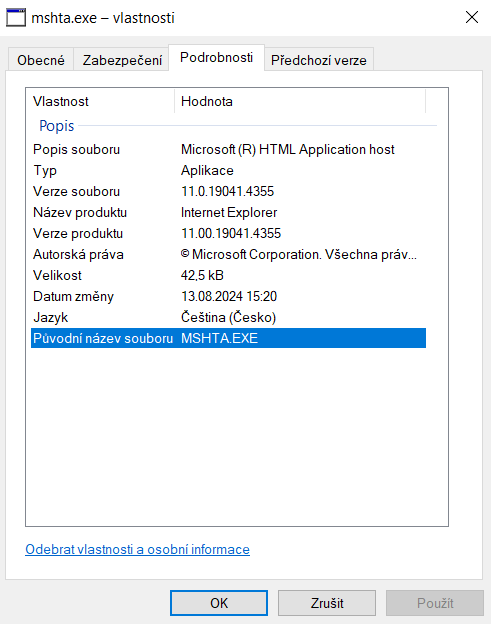Select the Podrobnosti tab
Screen dimensions: 491x624
[x=216, y=58]
